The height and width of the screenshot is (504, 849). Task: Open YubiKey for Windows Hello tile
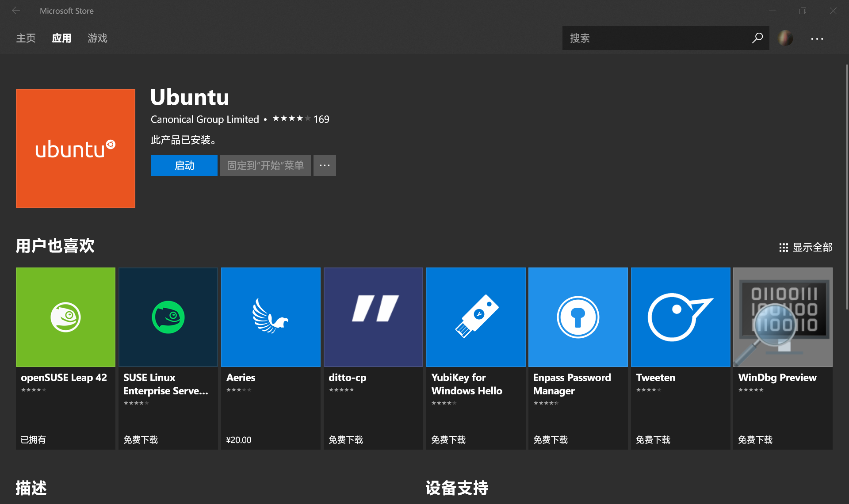pos(476,317)
